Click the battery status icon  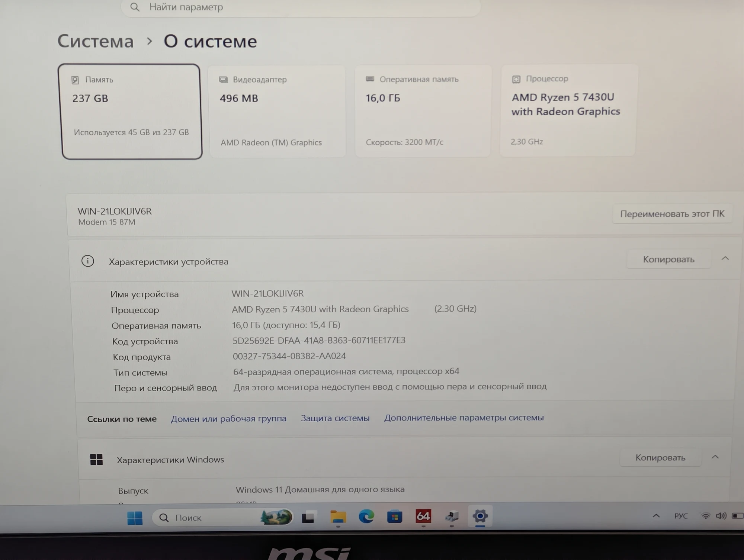tap(737, 516)
